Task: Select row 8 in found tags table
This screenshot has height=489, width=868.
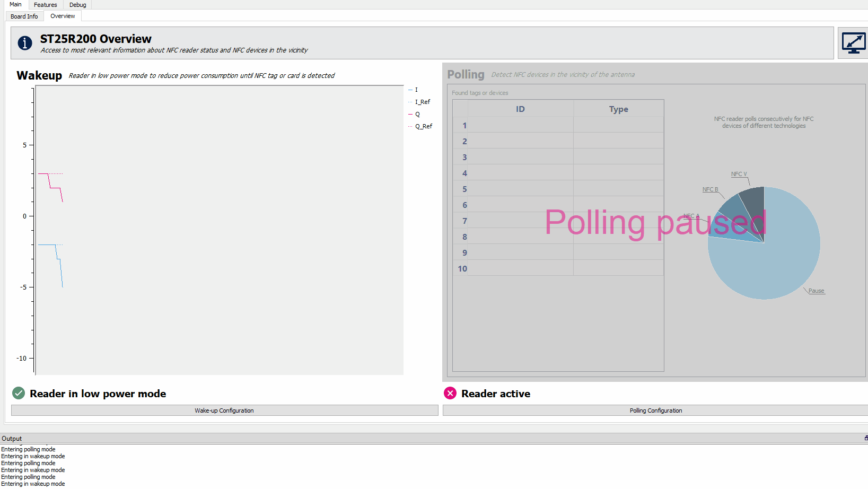Action: [558, 237]
